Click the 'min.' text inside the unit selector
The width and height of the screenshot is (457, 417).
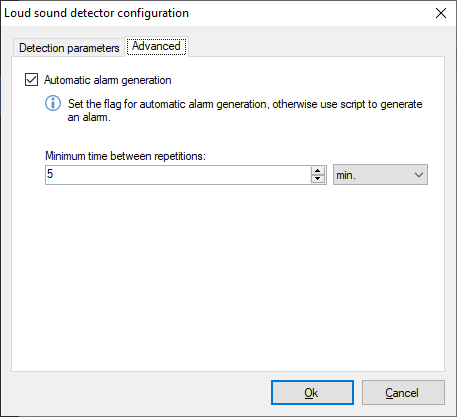(x=346, y=175)
